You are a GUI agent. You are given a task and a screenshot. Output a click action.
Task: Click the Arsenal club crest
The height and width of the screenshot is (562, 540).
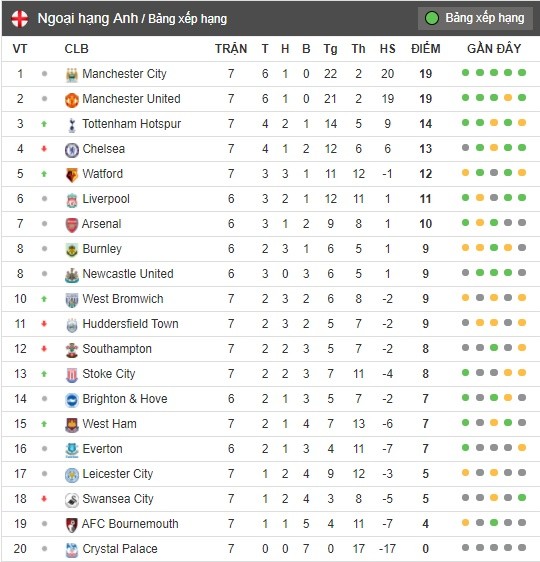point(72,225)
